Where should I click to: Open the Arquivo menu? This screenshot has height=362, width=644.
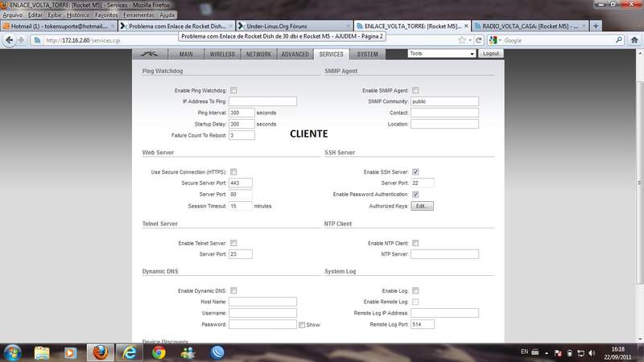click(x=12, y=14)
